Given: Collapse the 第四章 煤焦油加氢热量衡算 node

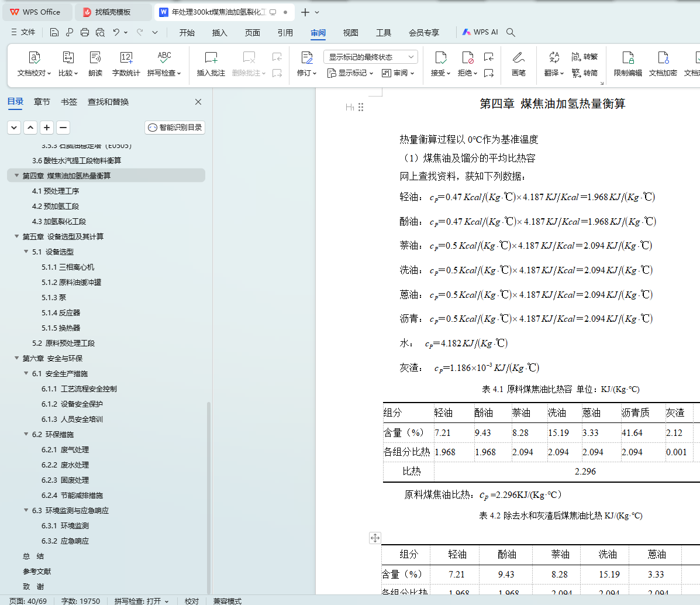Looking at the screenshot, I should click(16, 175).
